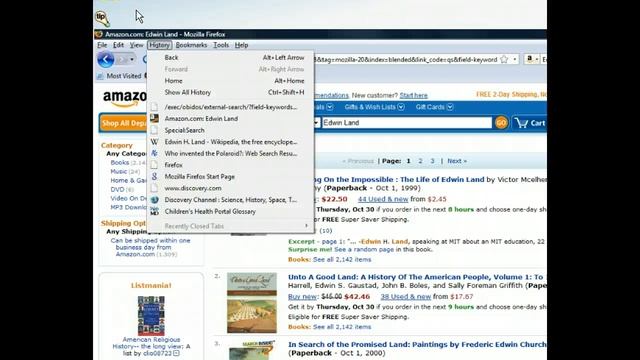Image resolution: width=640 pixels, height=360 pixels.
Task: Open In Search of the Promised Land title
Action: point(417,344)
